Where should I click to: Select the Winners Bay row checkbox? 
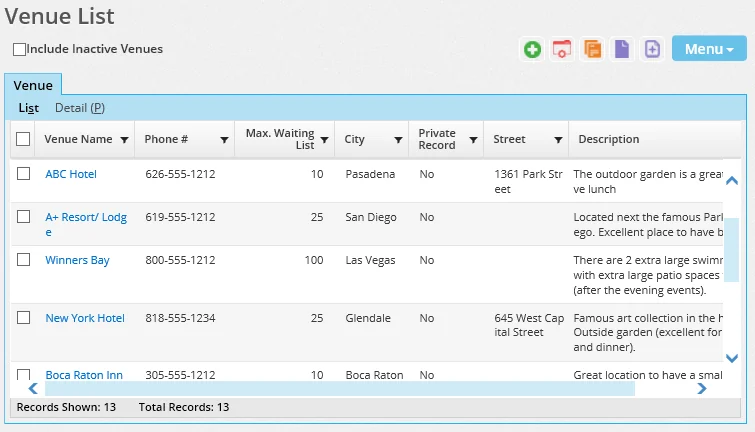tap(24, 260)
